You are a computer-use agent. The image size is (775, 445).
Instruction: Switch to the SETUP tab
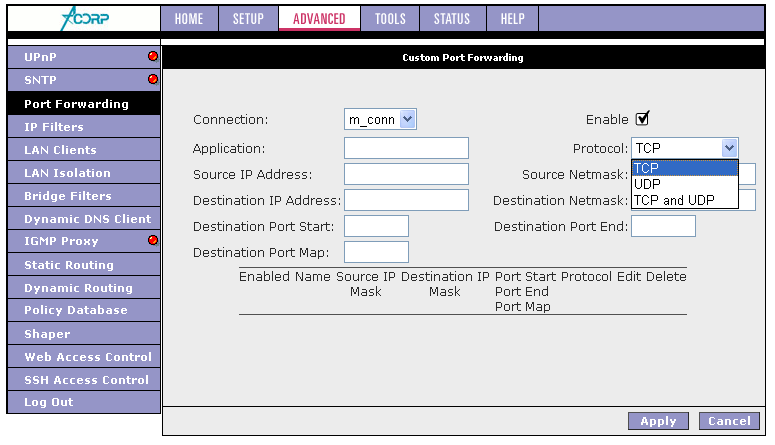(x=248, y=18)
